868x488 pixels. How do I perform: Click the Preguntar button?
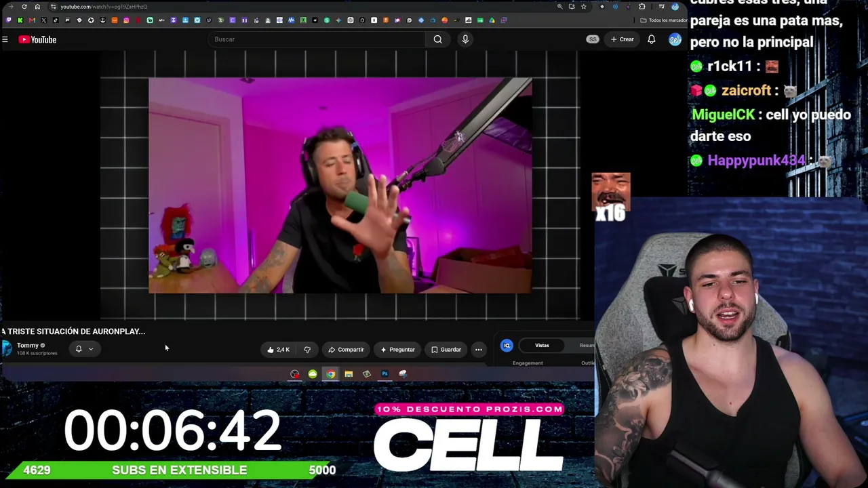[x=397, y=350]
